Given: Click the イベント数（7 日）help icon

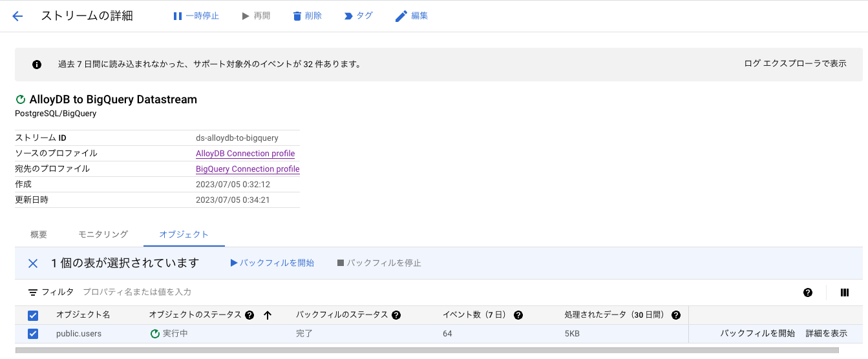Looking at the screenshot, I should pyautogui.click(x=518, y=315).
